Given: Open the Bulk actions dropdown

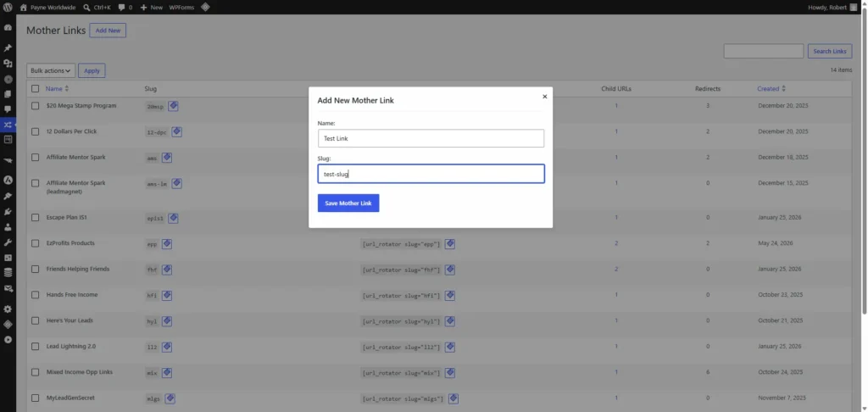Looking at the screenshot, I should click(x=51, y=70).
